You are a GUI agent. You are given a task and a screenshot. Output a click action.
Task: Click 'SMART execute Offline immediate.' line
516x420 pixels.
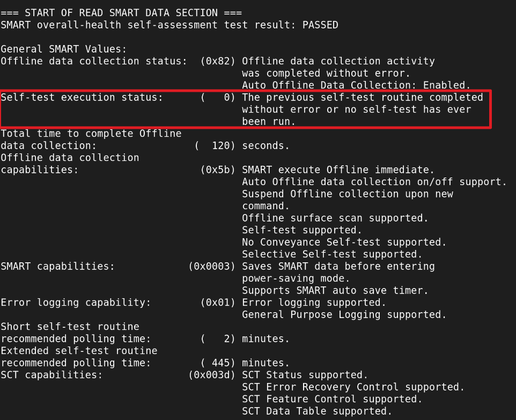(x=338, y=170)
